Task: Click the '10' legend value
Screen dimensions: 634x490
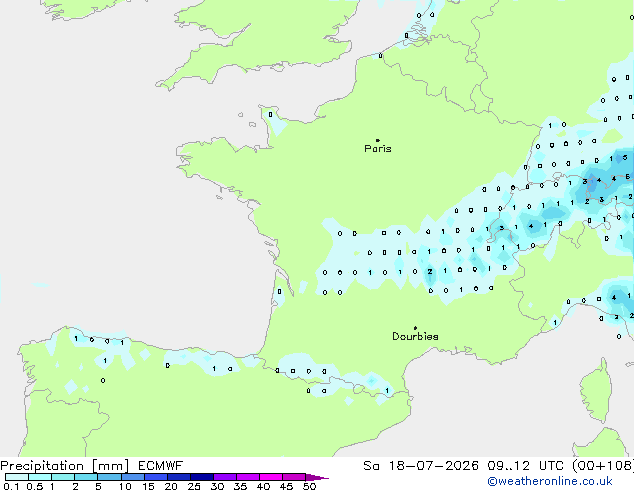Action: click(x=125, y=486)
